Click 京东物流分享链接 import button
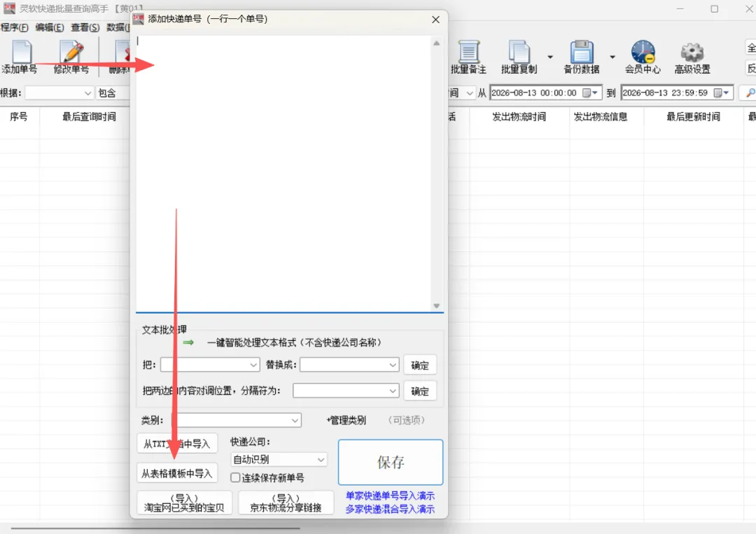756x534 pixels. (x=286, y=503)
